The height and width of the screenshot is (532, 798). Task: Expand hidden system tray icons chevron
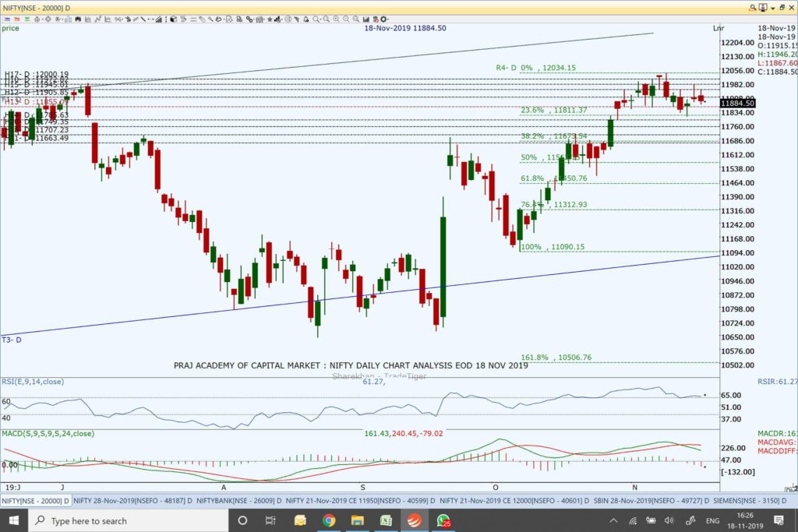click(x=613, y=520)
